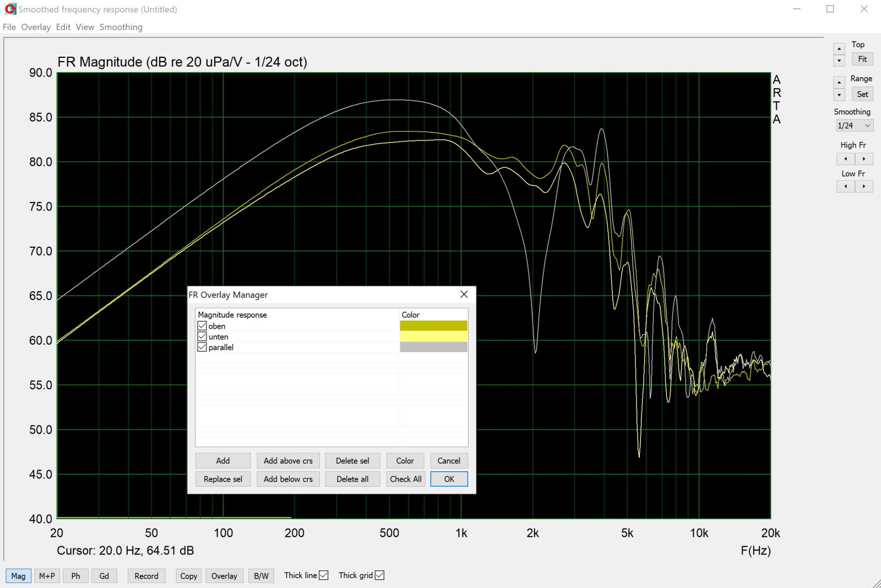Click the Add above crs button
Image resolution: width=881 pixels, height=588 pixels.
[x=288, y=461]
